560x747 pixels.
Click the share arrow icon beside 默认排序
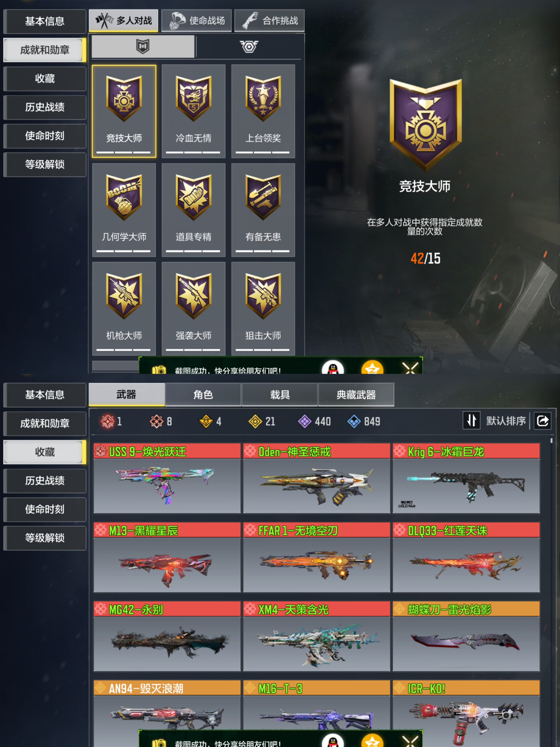pyautogui.click(x=542, y=421)
